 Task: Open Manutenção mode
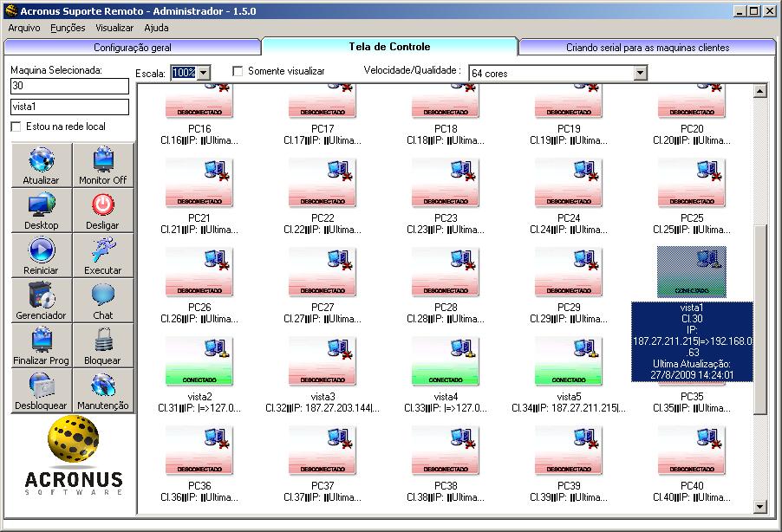point(103,391)
